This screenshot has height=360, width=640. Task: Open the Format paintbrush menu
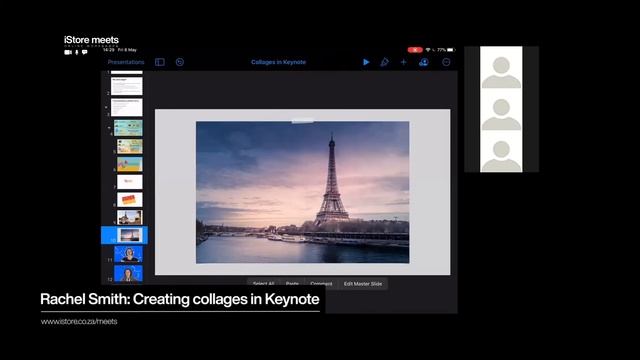click(x=384, y=62)
